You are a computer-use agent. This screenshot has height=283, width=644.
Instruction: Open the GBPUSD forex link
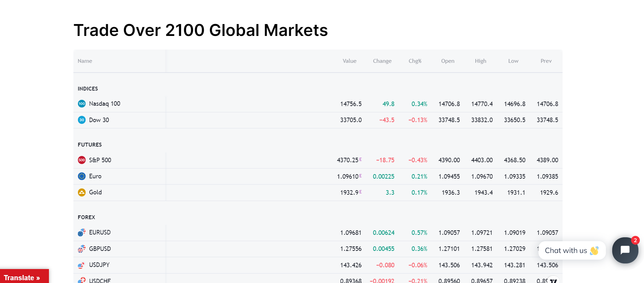tap(100, 249)
